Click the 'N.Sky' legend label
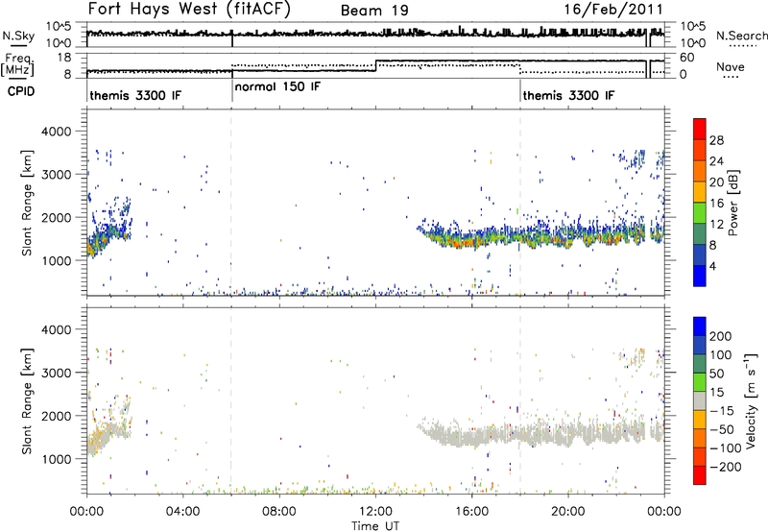The image size is (768, 532). [x=18, y=36]
